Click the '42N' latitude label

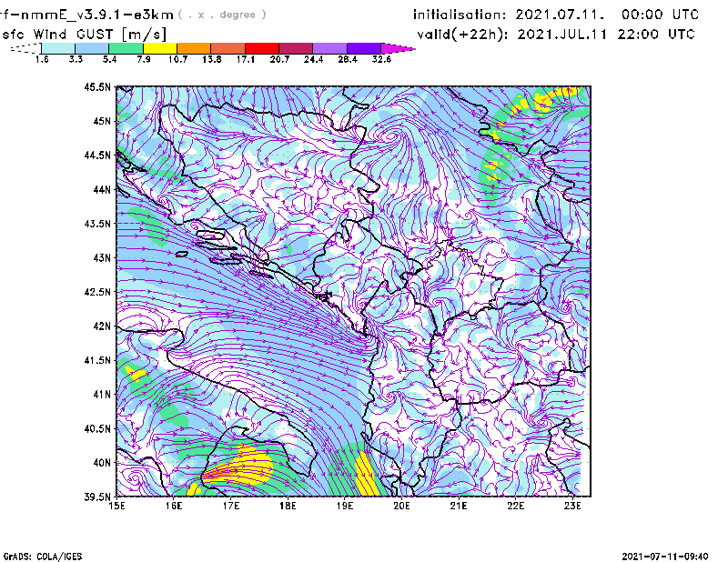102,326
